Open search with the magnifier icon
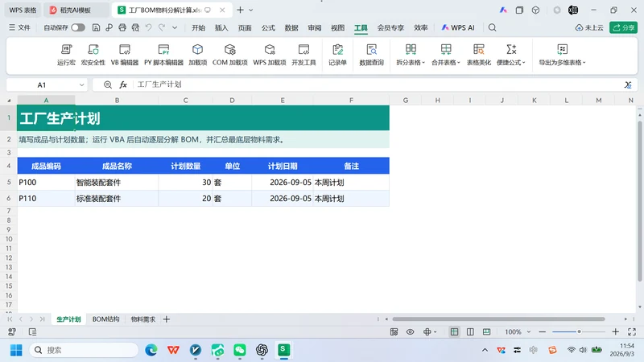Screen dimensions: 644x362 click(492, 27)
